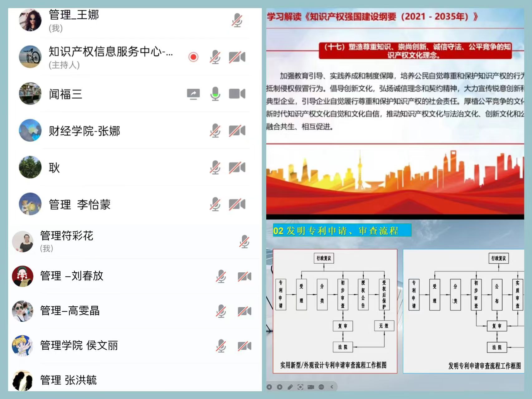Enable microphone for 管理-高雯晶
Screen dimensions: 532x399
pos(221,311)
